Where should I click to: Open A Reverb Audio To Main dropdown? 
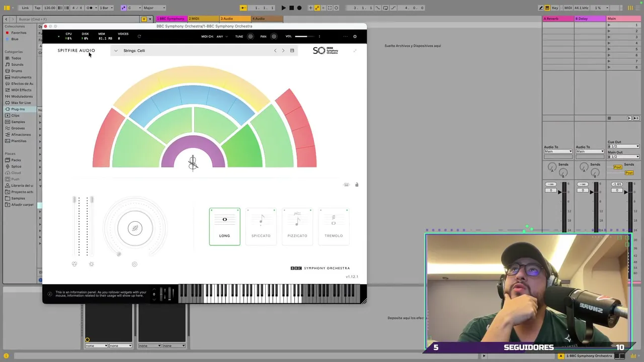coord(558,151)
